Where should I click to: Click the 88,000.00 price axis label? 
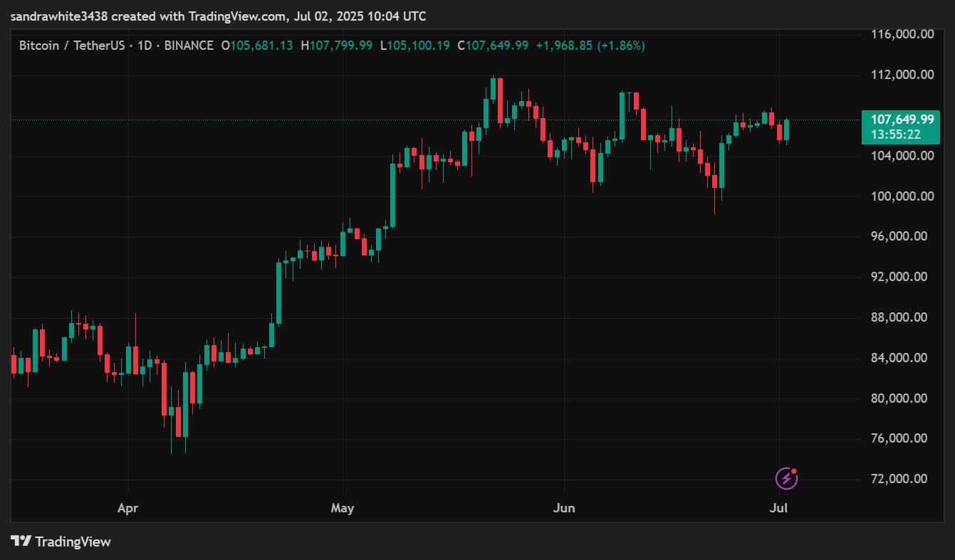tap(902, 317)
